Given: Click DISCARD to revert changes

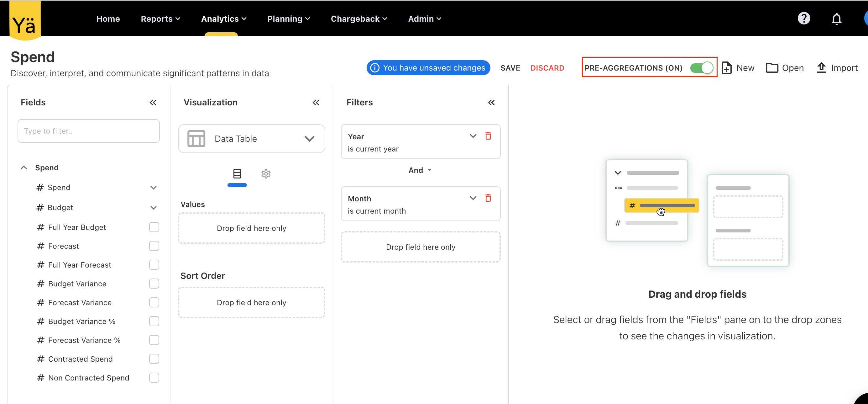Looking at the screenshot, I should click(547, 67).
